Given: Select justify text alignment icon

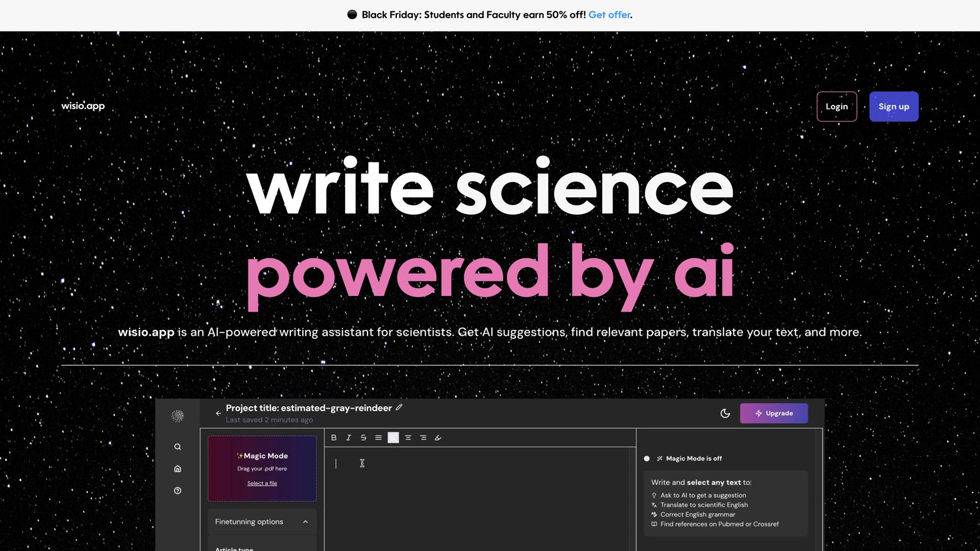Looking at the screenshot, I should [378, 438].
